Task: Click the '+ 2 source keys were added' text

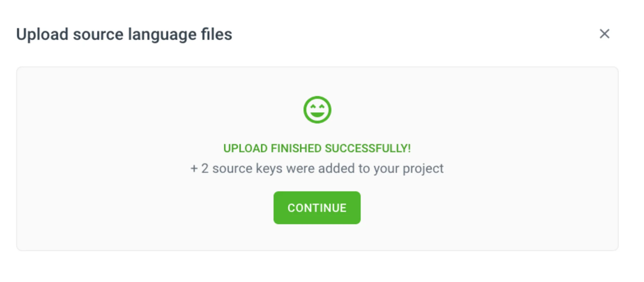Action: tap(317, 168)
